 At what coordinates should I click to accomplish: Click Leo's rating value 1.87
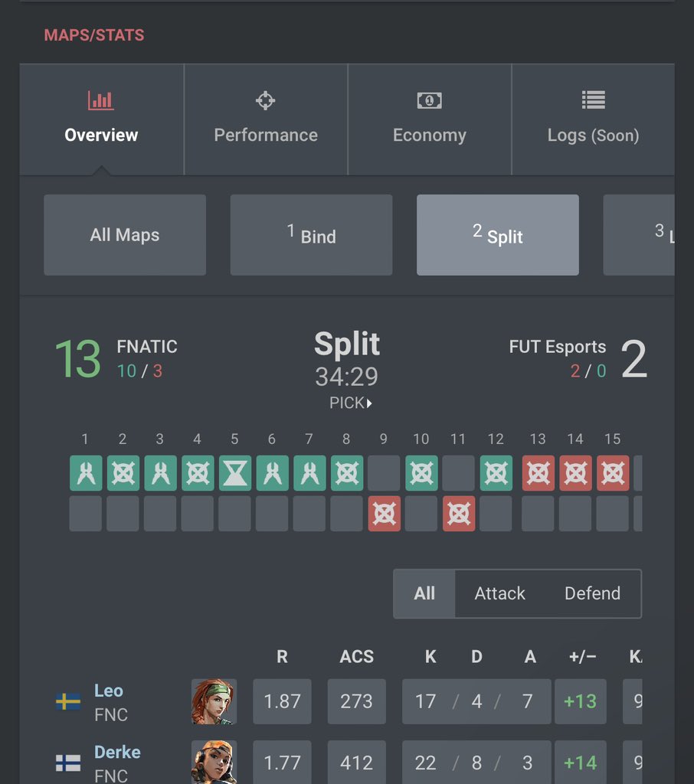point(282,701)
